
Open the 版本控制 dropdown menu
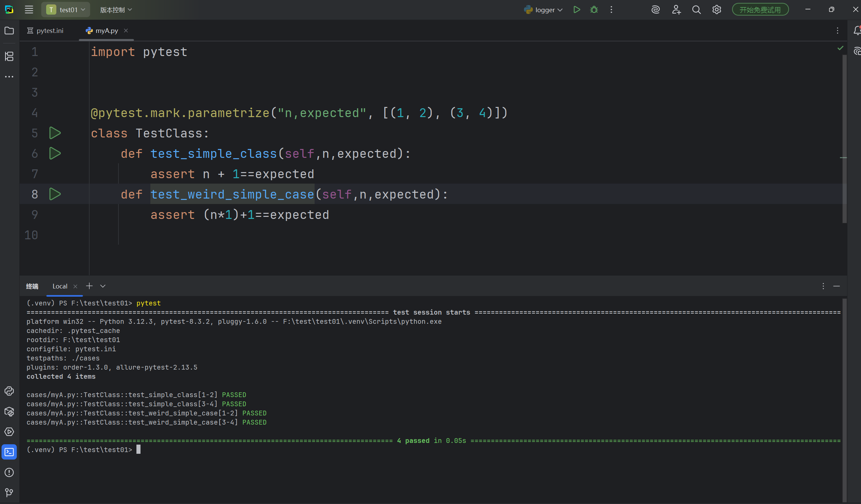point(116,10)
